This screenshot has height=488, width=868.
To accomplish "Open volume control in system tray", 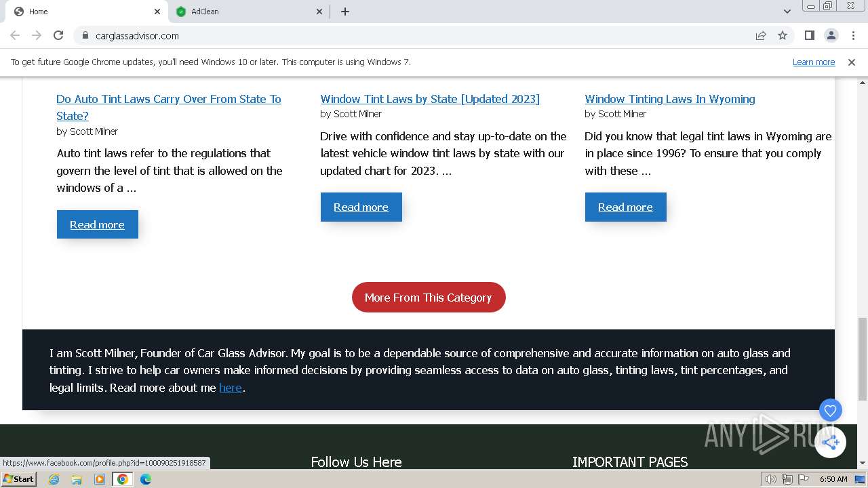I will (771, 479).
